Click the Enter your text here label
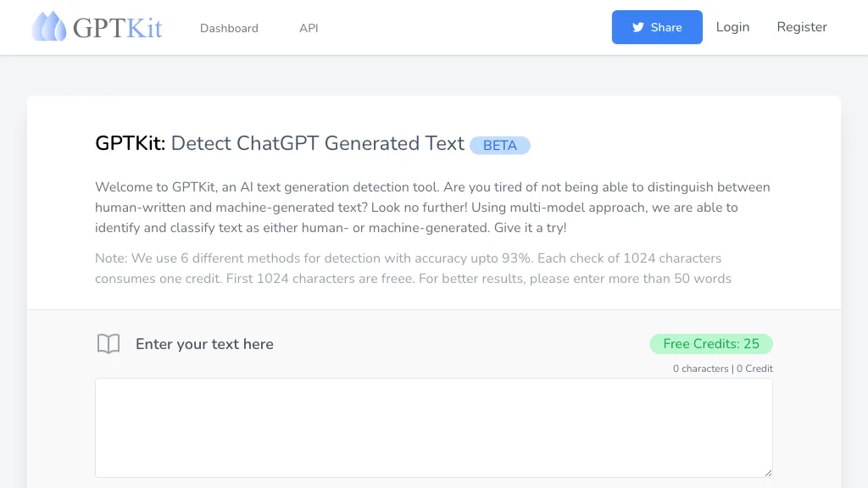The height and width of the screenshot is (488, 868). pos(204,344)
